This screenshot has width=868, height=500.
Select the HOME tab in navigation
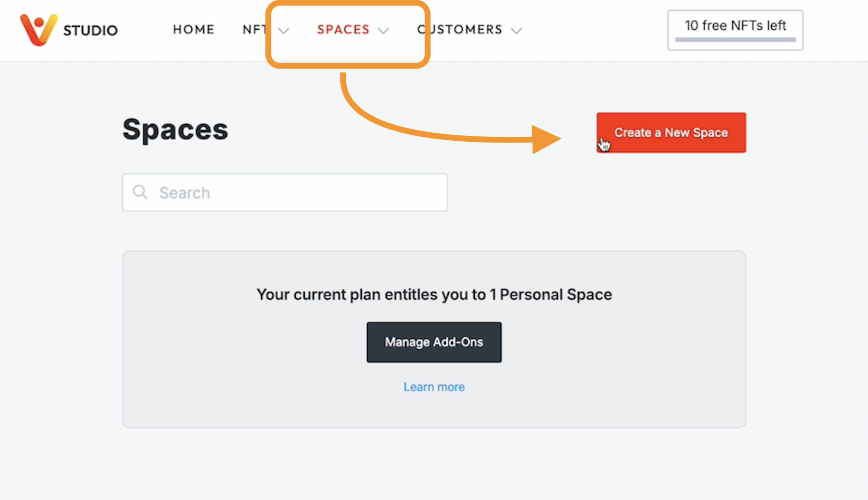tap(193, 30)
